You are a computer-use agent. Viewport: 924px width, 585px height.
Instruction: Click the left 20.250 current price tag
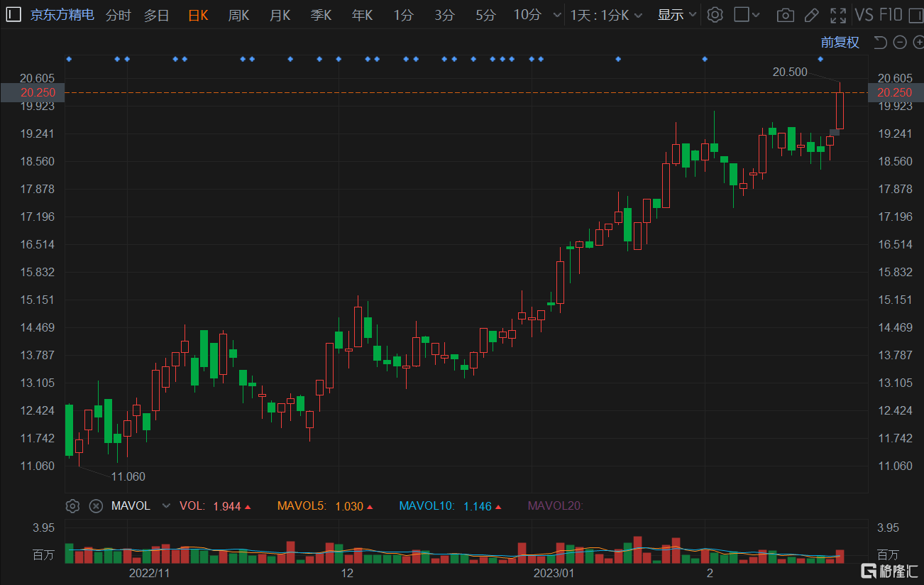(33, 92)
